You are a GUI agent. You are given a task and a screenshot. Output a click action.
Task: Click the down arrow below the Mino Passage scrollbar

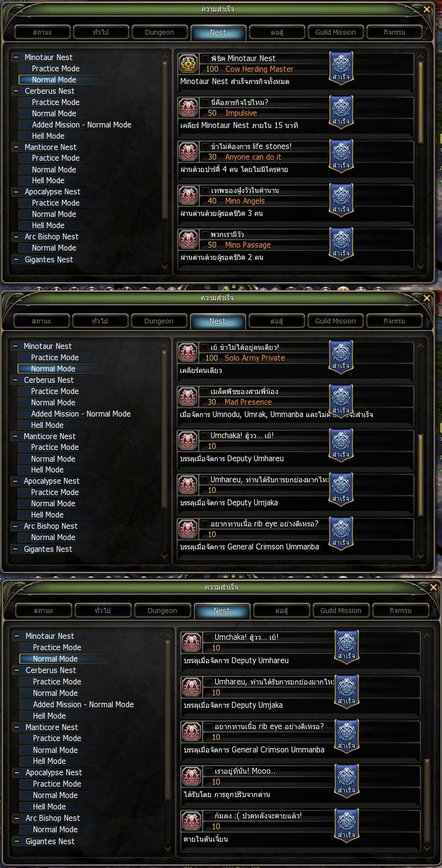(421, 267)
